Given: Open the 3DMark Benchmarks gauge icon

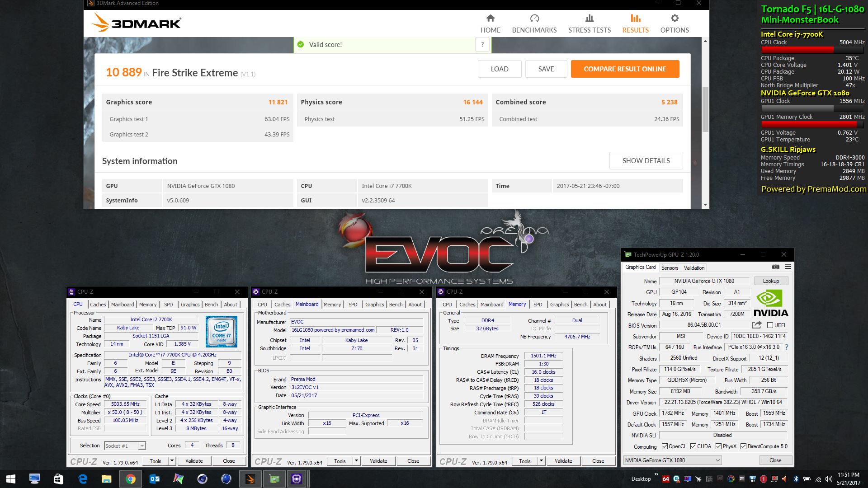Looking at the screenshot, I should 534,19.
